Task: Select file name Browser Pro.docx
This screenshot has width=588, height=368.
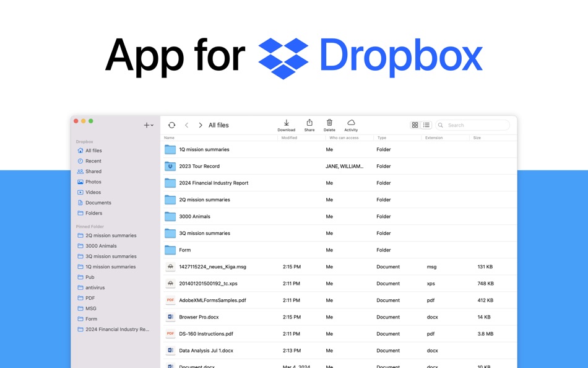Action: pos(199,317)
